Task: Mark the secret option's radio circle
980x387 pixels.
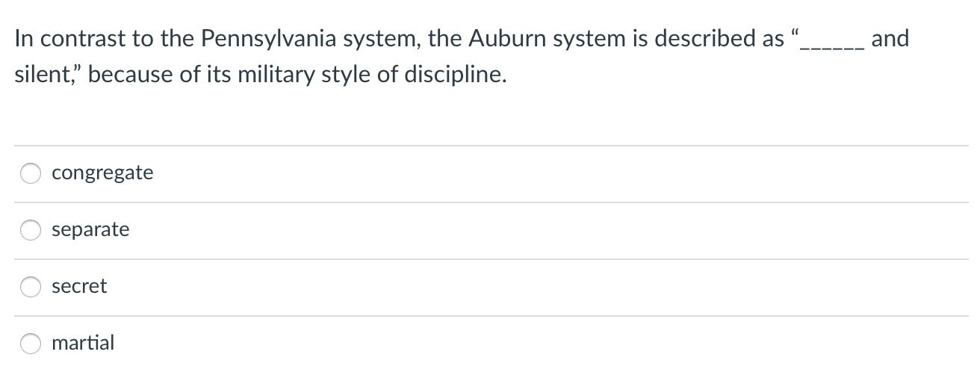Action: [x=31, y=288]
